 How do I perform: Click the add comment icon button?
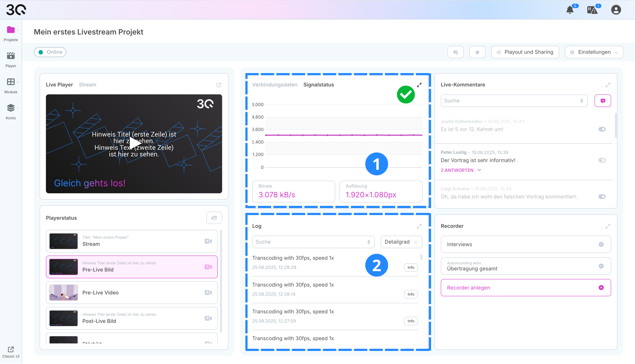603,101
